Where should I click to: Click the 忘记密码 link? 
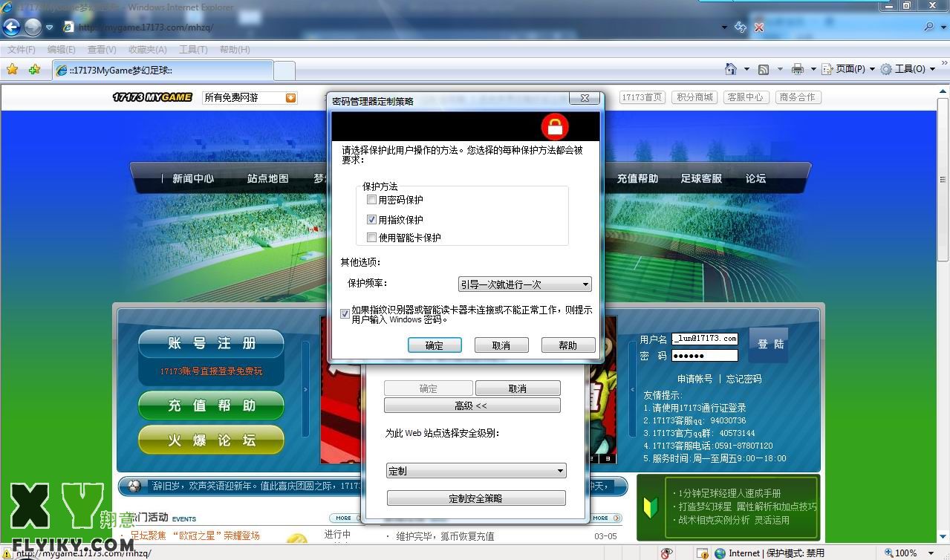744,379
